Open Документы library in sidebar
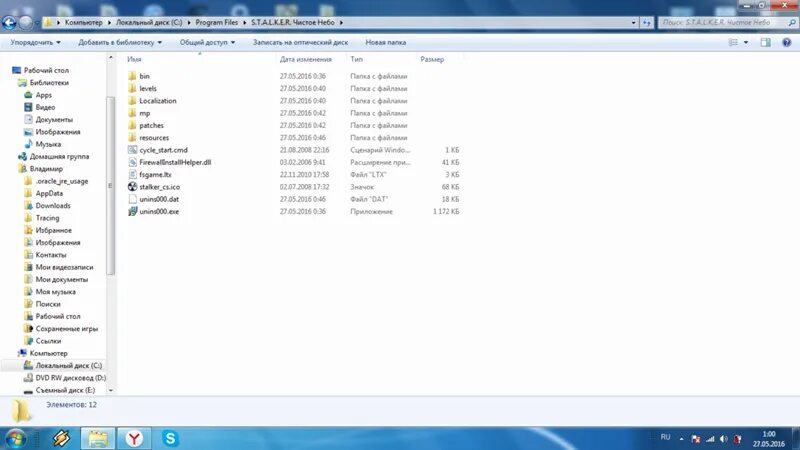The width and height of the screenshot is (800, 450). coord(54,119)
